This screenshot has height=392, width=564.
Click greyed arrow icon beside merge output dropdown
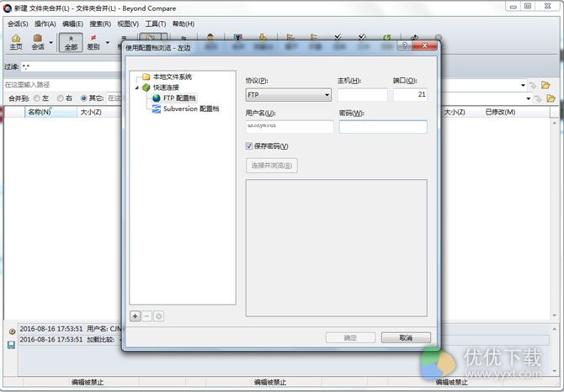[538, 98]
